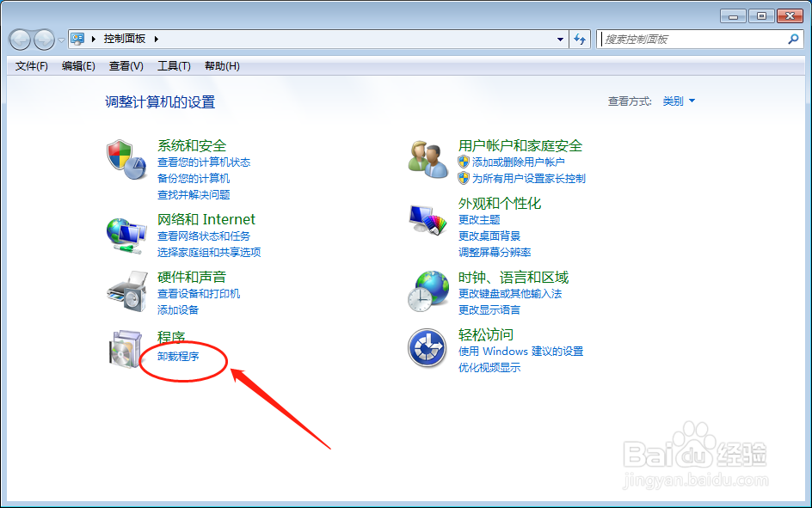Open the 帮助(H) menu

(222, 65)
